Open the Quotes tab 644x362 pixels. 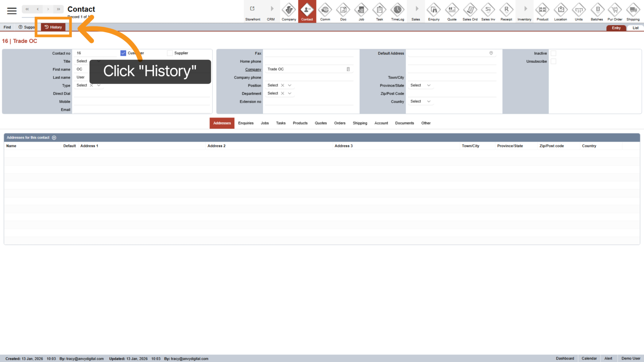(320, 123)
